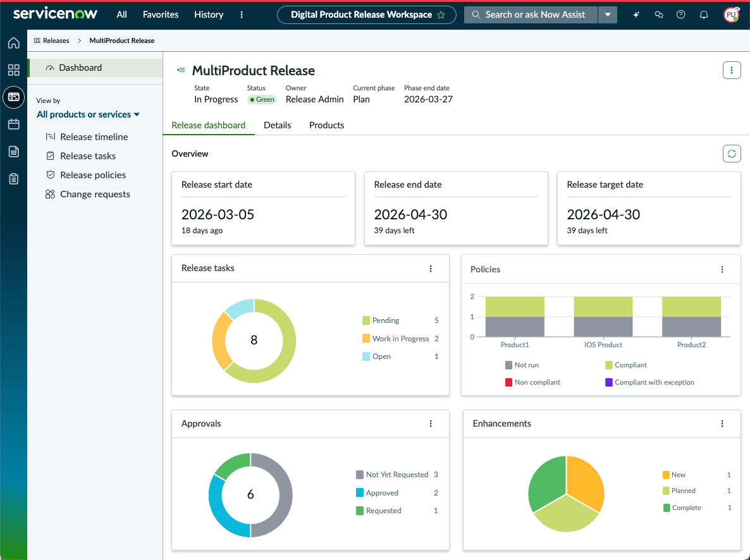Open Release tasks card options menu

tap(431, 269)
